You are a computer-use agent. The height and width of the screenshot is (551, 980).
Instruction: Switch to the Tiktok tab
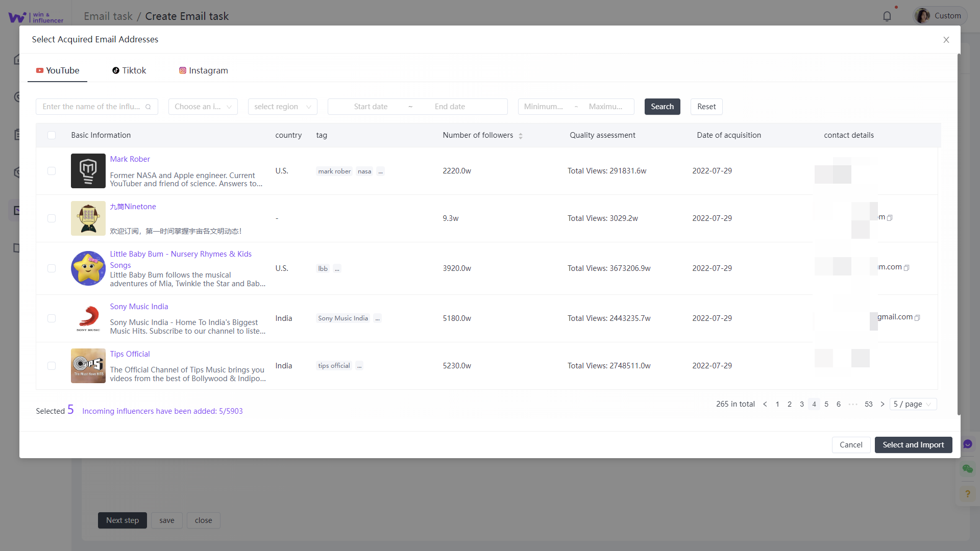[x=129, y=70]
